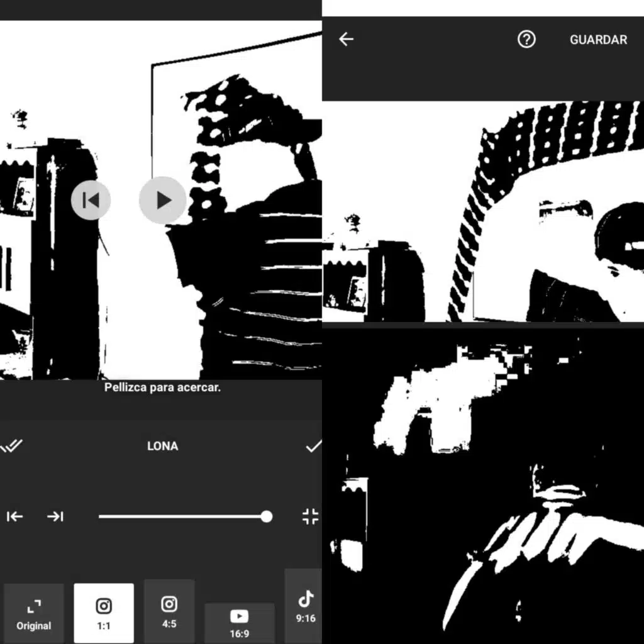This screenshot has width=644, height=644.
Task: Open help via the question mark icon
Action: [526, 40]
